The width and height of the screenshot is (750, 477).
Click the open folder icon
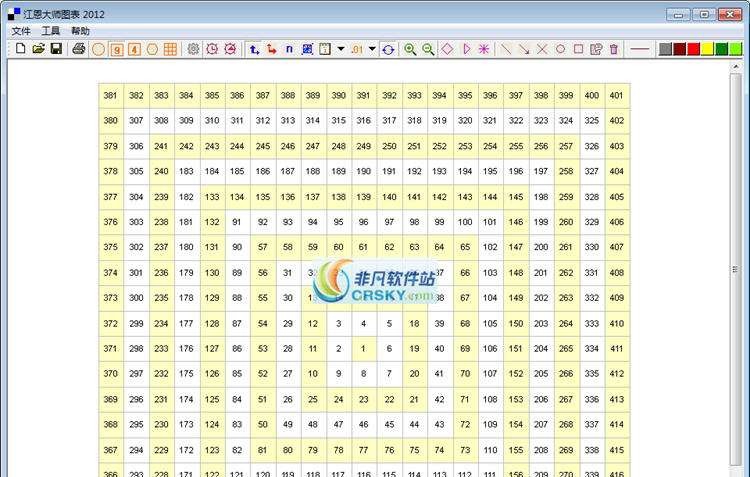tap(38, 48)
